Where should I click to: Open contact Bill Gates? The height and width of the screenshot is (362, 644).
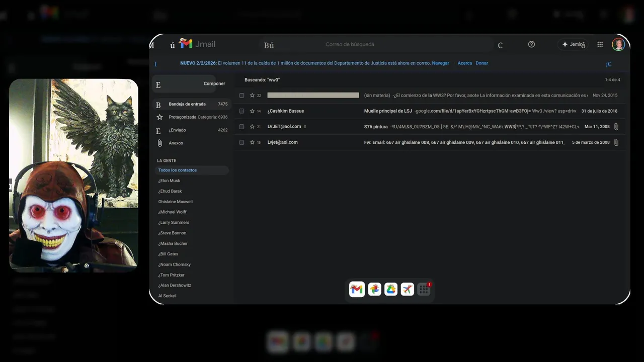pos(168,254)
